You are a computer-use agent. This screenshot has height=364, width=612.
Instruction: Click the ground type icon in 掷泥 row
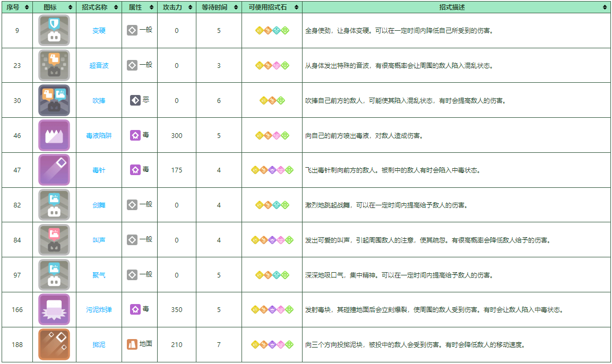coord(132,344)
